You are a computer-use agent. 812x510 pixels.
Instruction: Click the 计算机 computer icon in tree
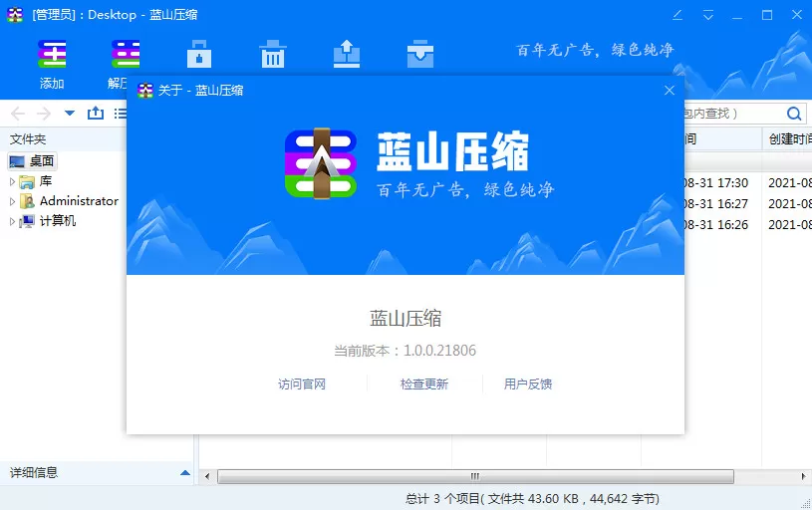pyautogui.click(x=27, y=221)
